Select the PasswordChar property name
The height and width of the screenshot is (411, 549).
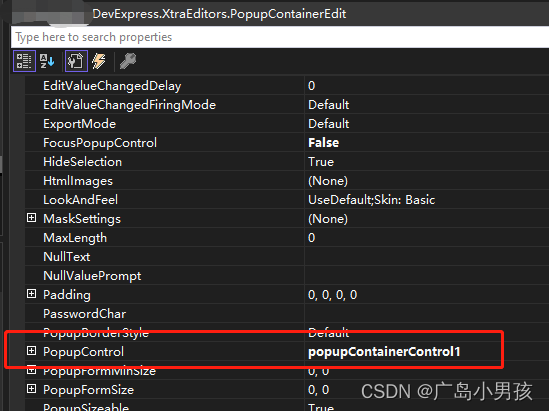click(84, 314)
